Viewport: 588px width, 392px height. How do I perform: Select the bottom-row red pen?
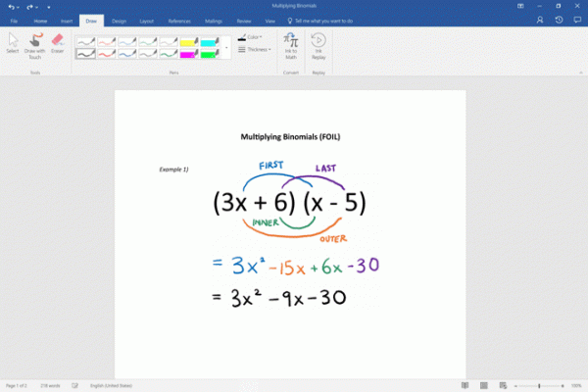[107, 54]
